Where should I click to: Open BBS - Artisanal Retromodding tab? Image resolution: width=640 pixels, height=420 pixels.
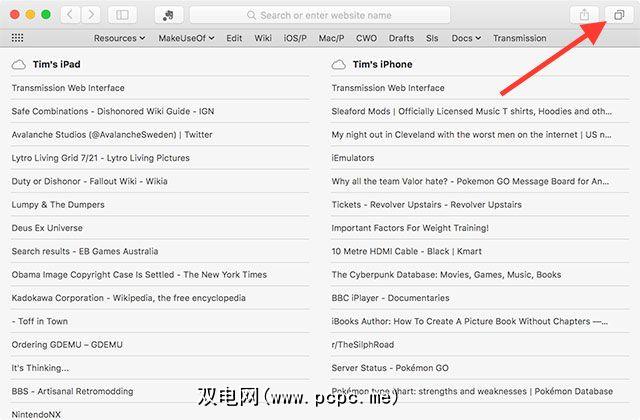pyautogui.click(x=160, y=391)
